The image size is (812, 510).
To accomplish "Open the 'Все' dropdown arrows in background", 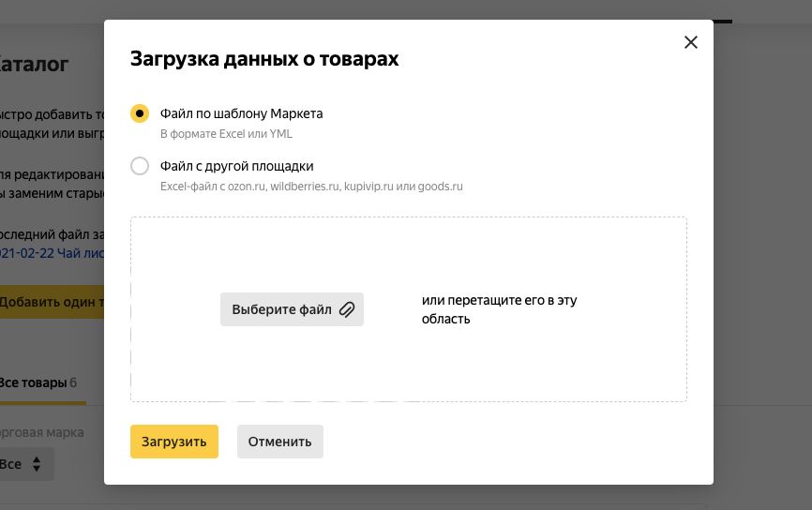I will click(x=37, y=464).
